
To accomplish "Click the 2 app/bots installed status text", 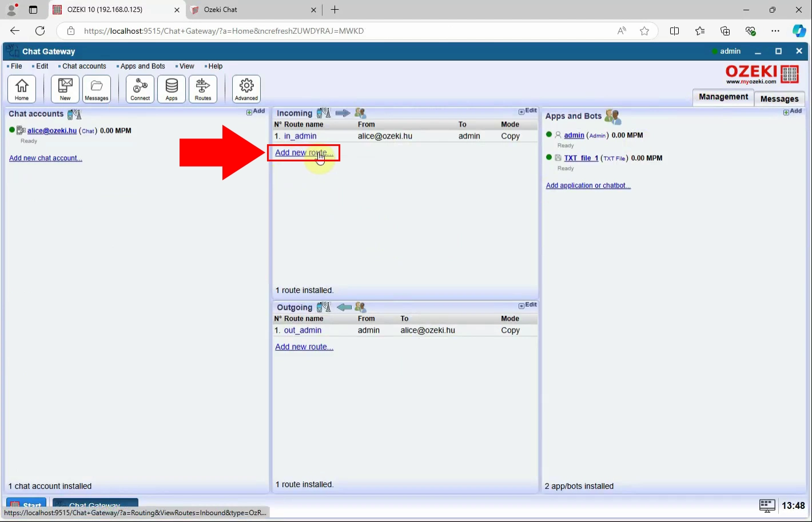I will [x=579, y=486].
